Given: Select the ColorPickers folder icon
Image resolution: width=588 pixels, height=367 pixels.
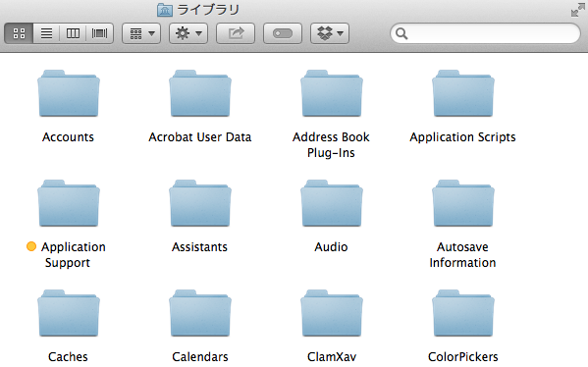Looking at the screenshot, I should click(x=463, y=313).
